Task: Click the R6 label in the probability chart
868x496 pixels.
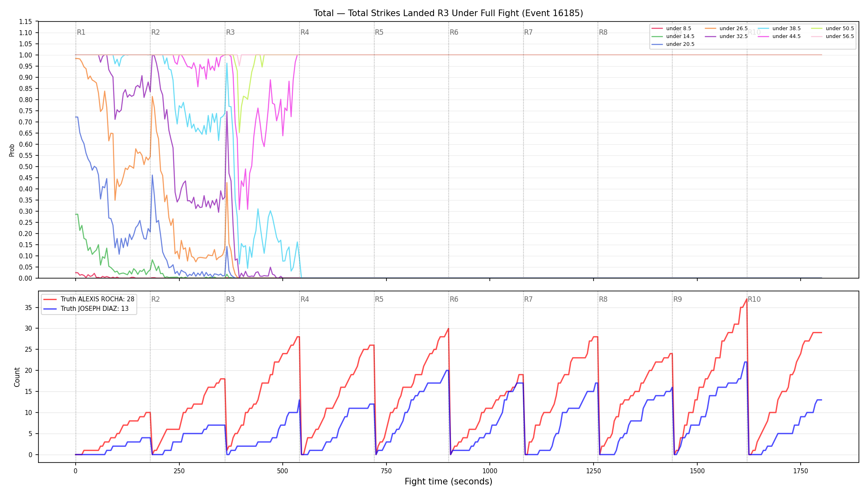Action: pyautogui.click(x=454, y=32)
